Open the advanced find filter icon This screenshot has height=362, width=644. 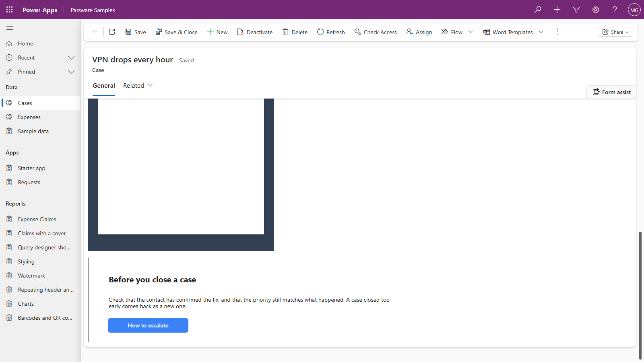(576, 10)
